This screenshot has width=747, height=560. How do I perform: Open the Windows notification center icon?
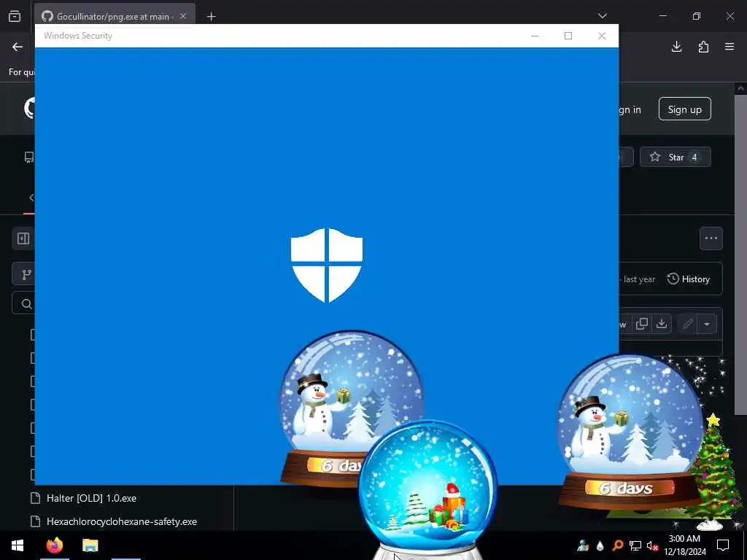point(723,545)
